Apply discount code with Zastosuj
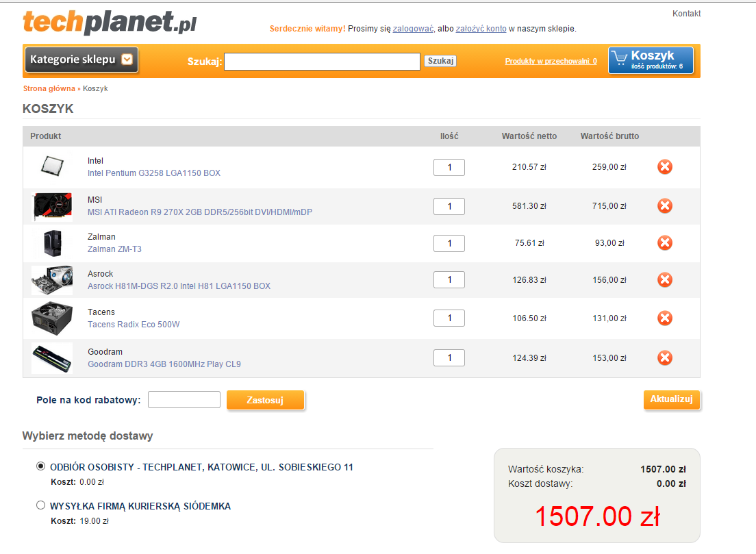756x554 pixels. [265, 400]
